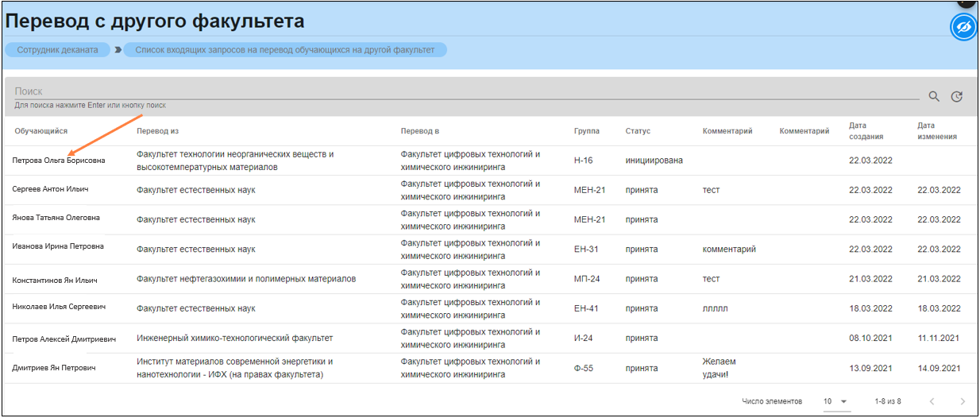Click the search magnifier icon
This screenshot has width=980, height=418.
(934, 97)
